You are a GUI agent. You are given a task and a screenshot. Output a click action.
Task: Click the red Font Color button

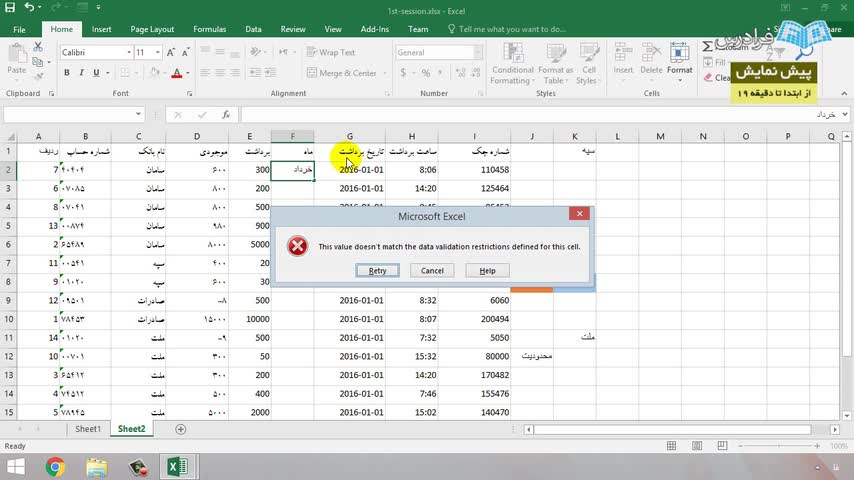176,72
